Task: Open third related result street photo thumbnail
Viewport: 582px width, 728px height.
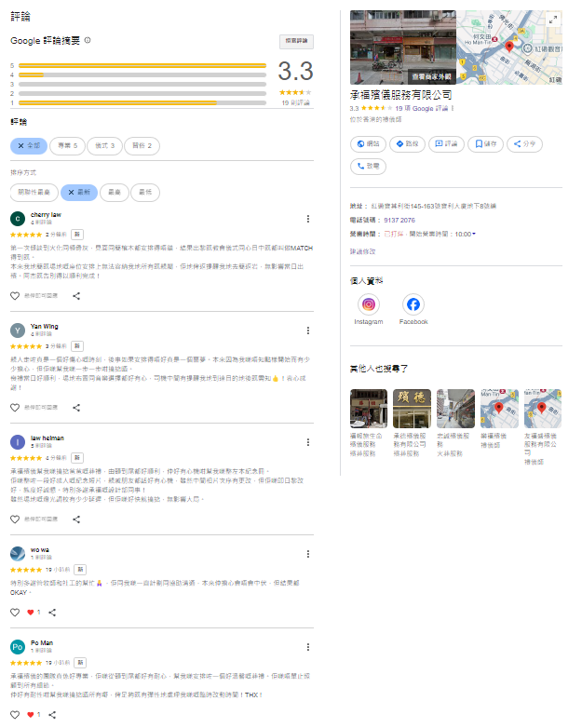Action: coord(455,409)
